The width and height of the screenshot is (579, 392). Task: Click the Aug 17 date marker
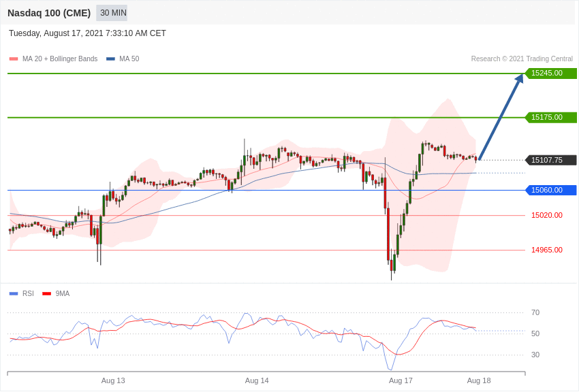[x=401, y=380]
